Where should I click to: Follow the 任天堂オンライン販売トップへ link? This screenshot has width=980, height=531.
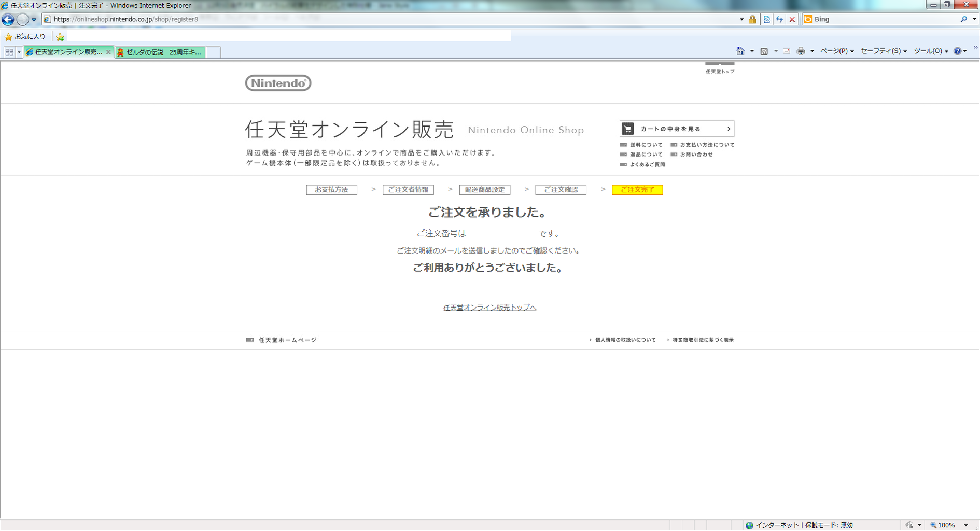(x=489, y=308)
